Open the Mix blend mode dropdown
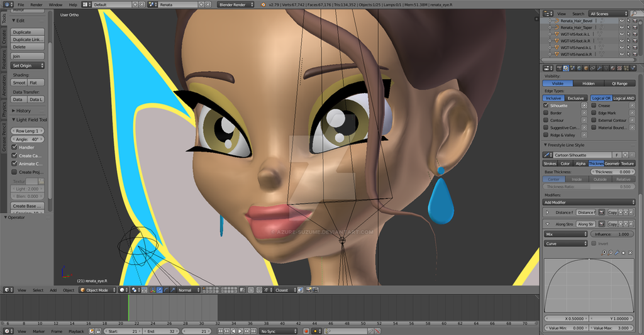Image resolution: width=644 pixels, height=335 pixels. click(x=565, y=234)
